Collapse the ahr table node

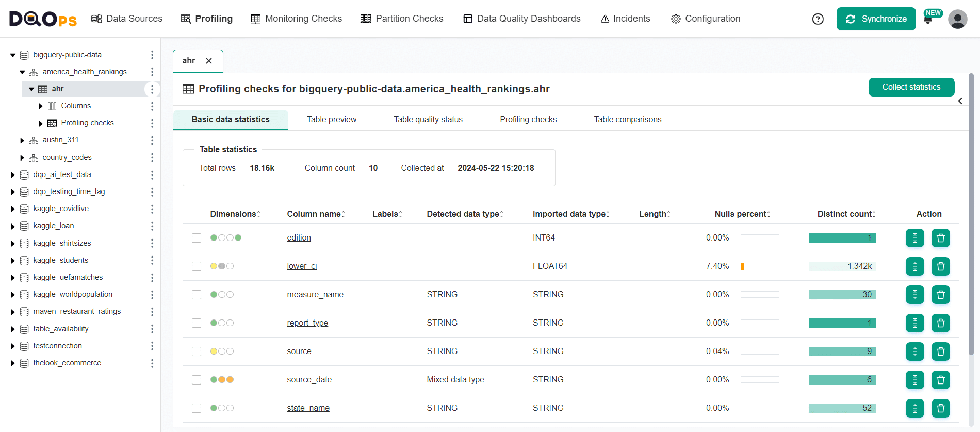31,89
